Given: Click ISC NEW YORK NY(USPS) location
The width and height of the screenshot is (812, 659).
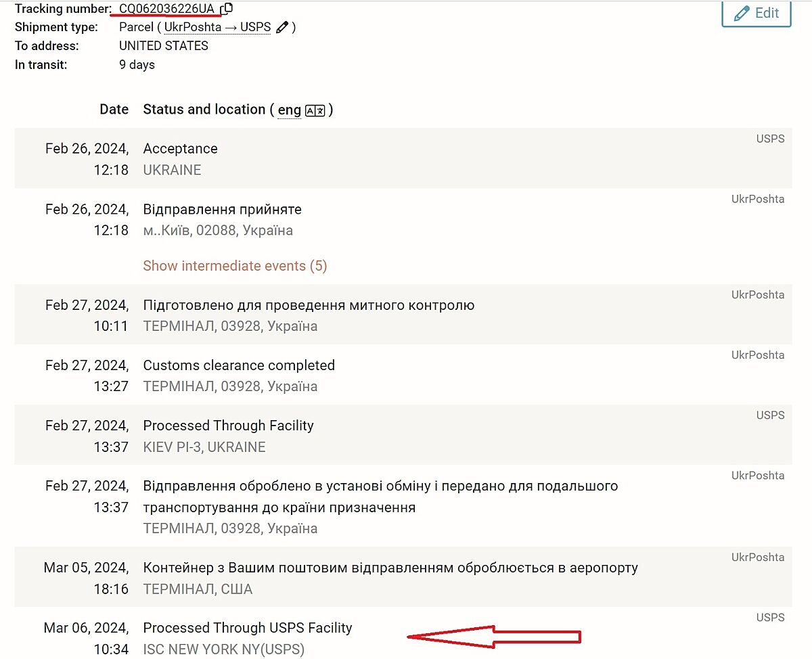Looking at the screenshot, I should [x=223, y=650].
